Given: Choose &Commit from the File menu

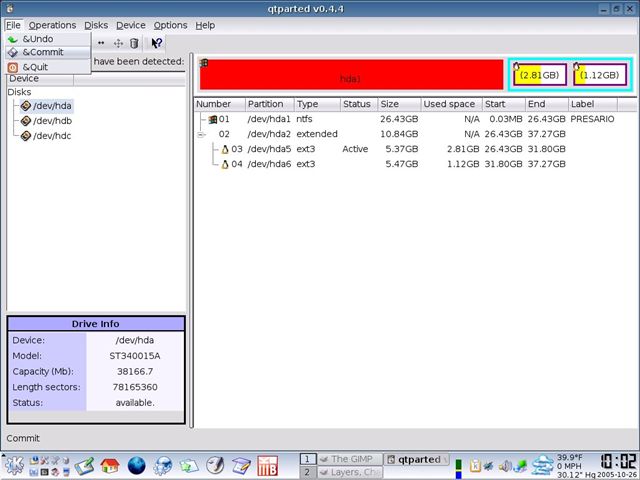Looking at the screenshot, I should [x=48, y=52].
